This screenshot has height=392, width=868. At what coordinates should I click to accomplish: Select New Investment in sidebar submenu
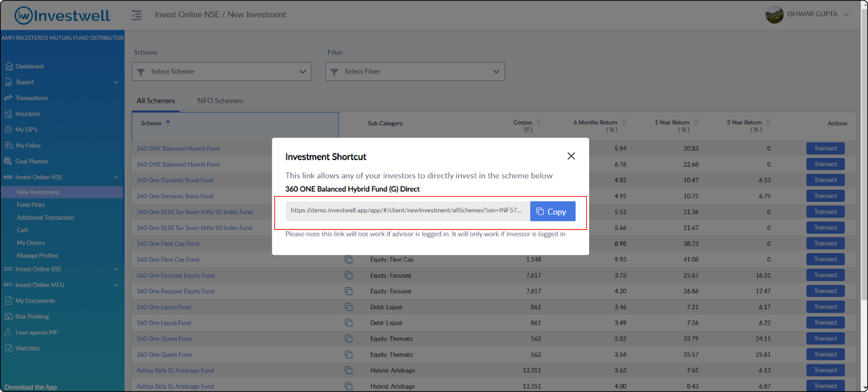(38, 192)
